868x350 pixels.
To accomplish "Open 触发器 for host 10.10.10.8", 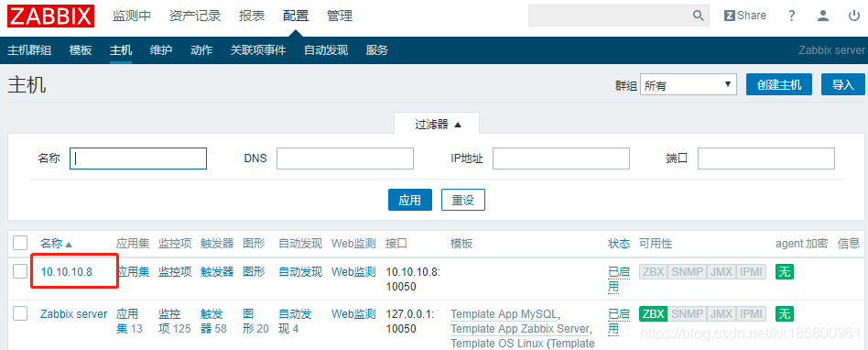I will point(217,272).
